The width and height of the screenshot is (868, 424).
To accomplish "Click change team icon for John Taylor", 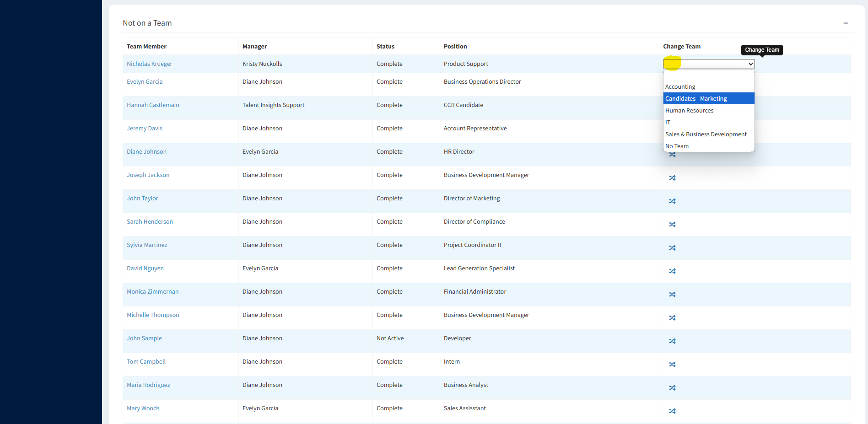I will tap(672, 201).
